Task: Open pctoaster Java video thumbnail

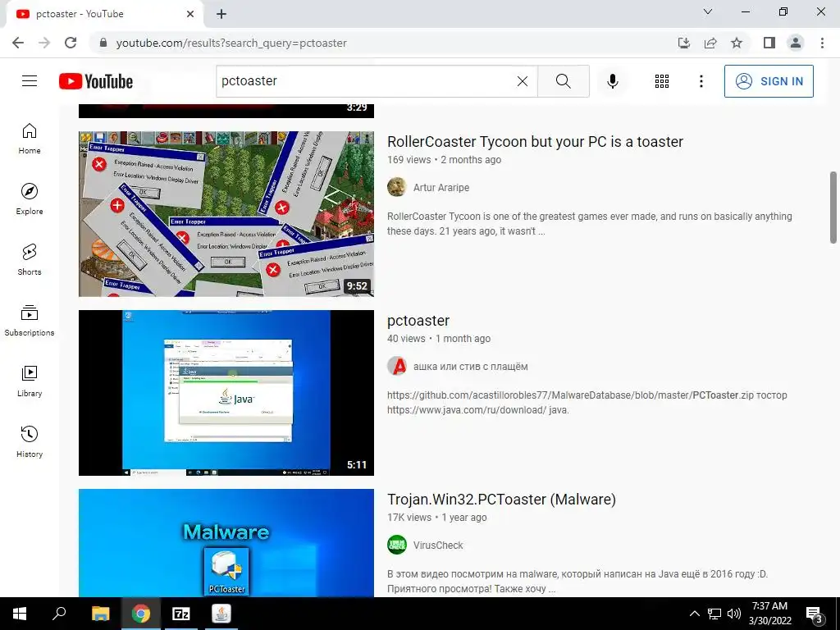Action: [226, 393]
